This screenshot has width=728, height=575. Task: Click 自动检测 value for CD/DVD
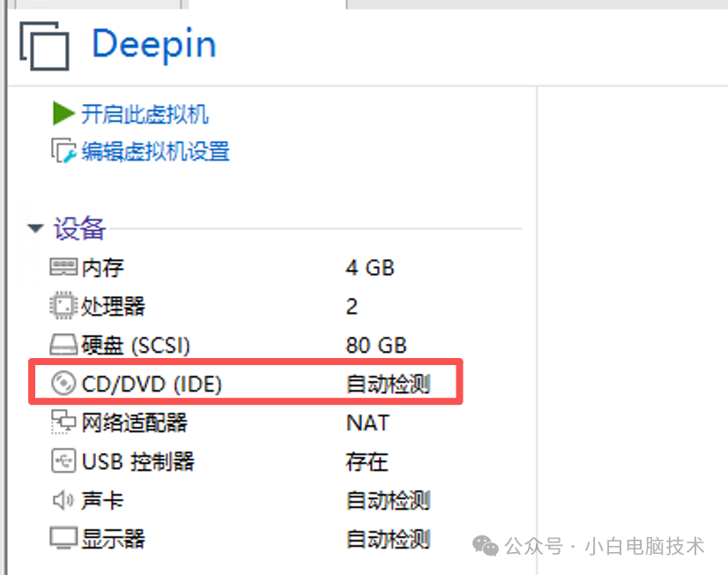click(388, 385)
